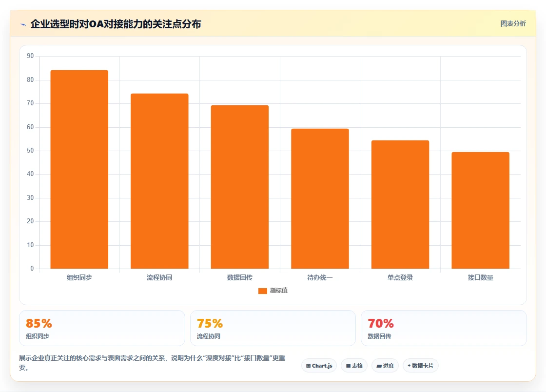Open the 85% 组织同步 data card
Viewport: 546px width, 392px height.
(102, 328)
